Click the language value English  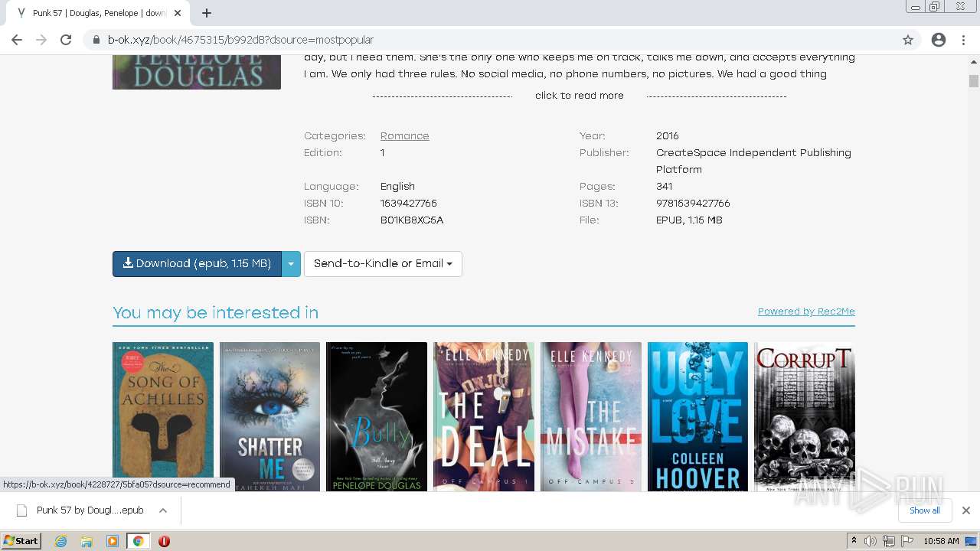coord(397,187)
